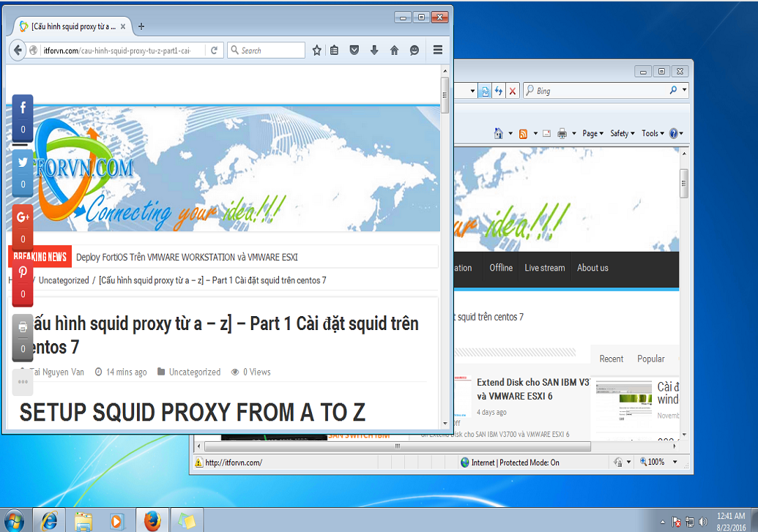The image size is (758, 532).
Task: Toggle IE Compatibility View button
Action: (x=485, y=91)
